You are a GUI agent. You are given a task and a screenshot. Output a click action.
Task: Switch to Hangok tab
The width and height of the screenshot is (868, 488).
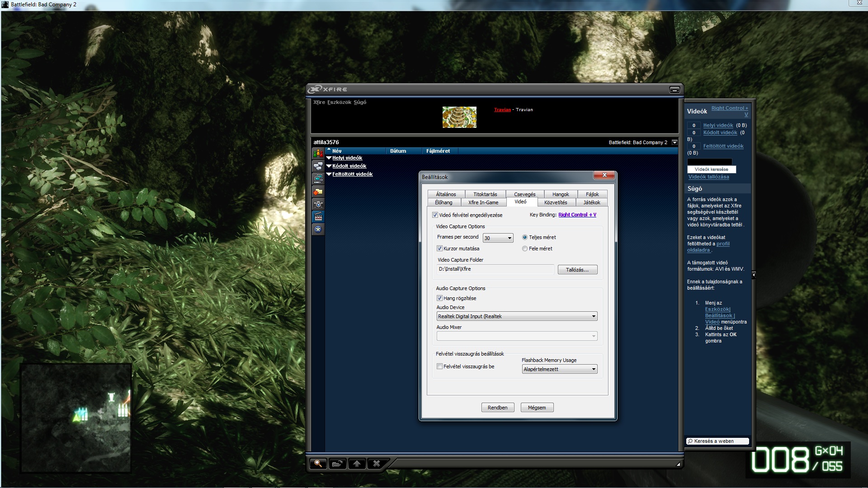tap(561, 194)
